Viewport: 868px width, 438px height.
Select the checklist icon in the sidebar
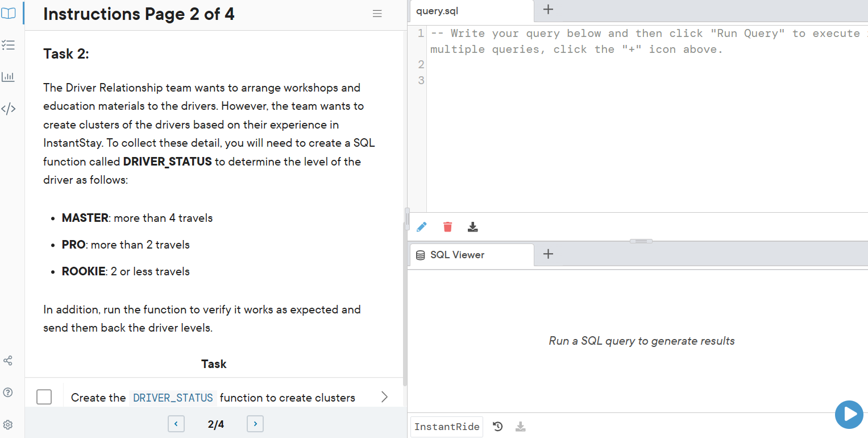coord(8,45)
